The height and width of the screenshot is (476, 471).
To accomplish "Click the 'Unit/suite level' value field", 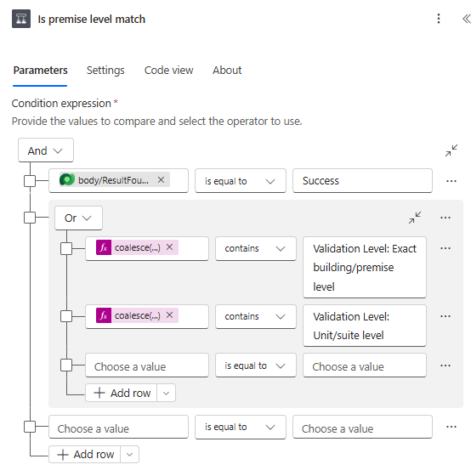I will click(x=365, y=326).
